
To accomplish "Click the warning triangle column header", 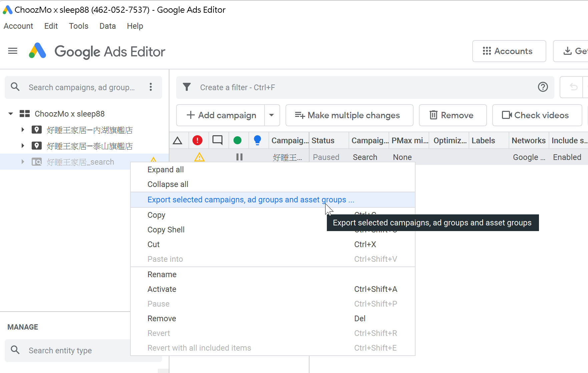I will point(178,141).
